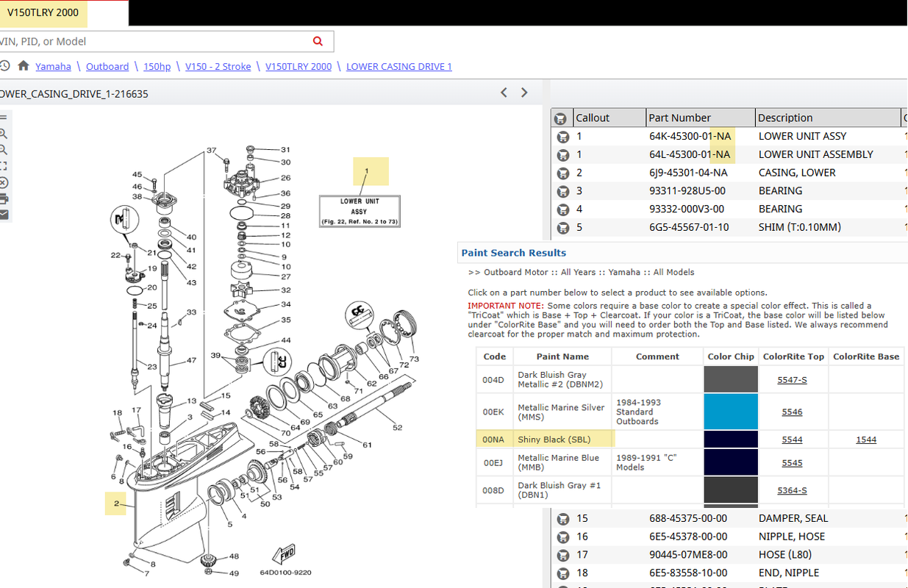
Task: Click the Paint Search Results heading
Action: coord(514,253)
